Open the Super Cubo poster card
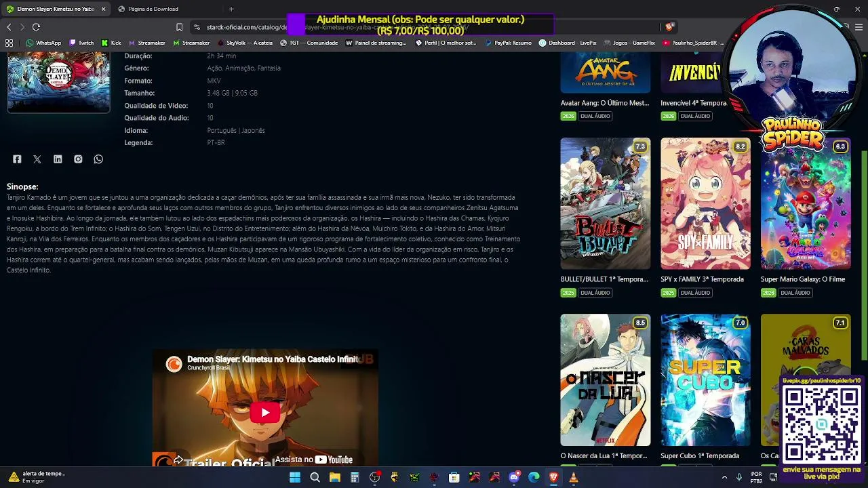This screenshot has width=868, height=488. [x=705, y=380]
